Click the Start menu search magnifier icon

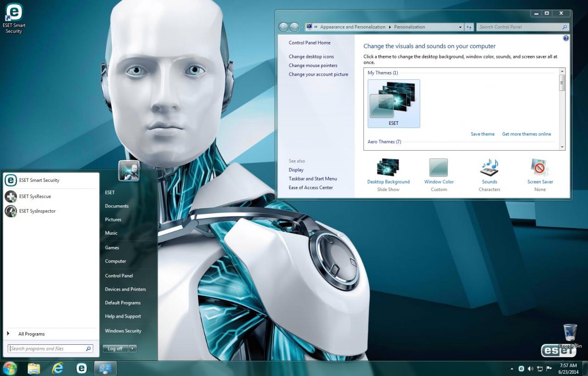point(89,348)
